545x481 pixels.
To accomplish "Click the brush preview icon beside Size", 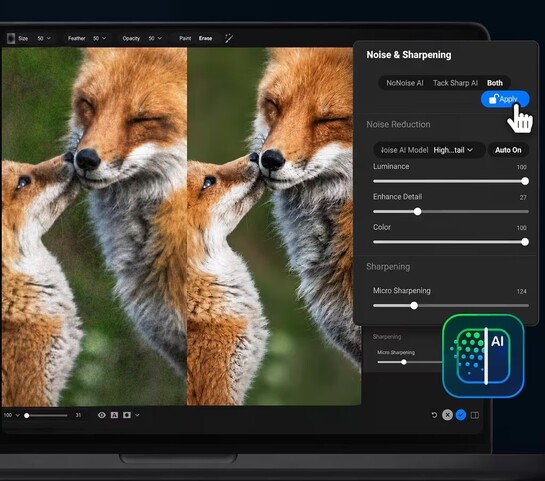I will [x=11, y=38].
